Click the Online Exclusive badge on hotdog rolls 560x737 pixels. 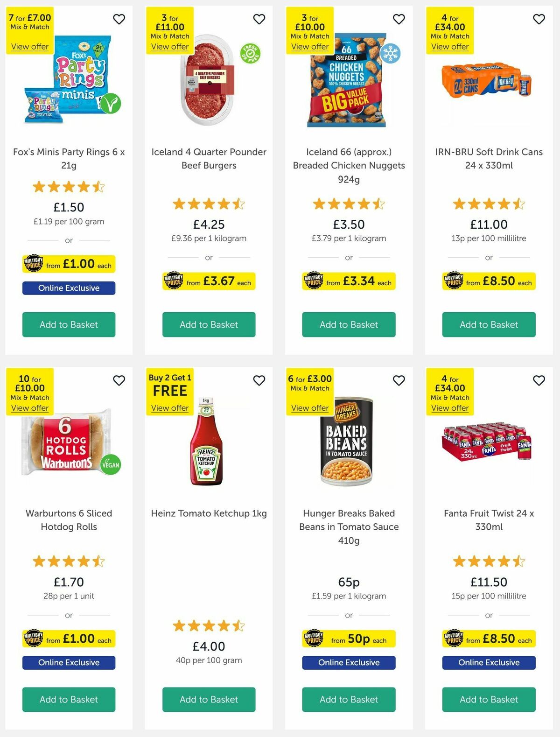(69, 662)
